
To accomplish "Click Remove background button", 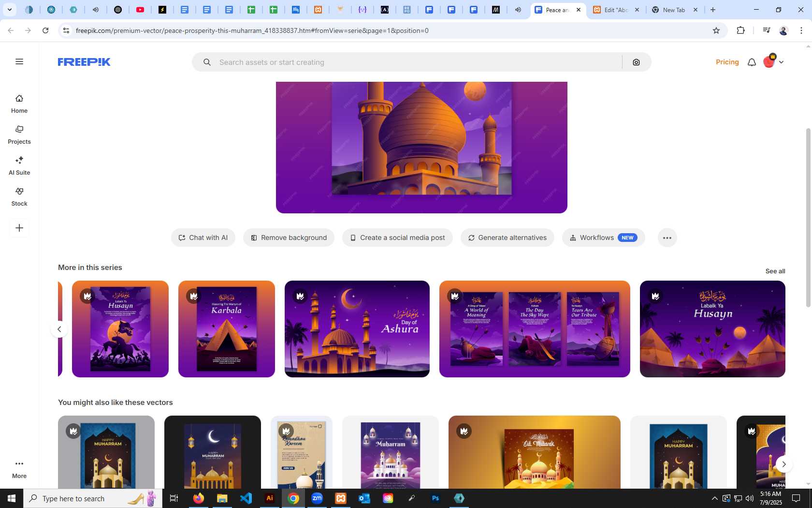I will coord(289,238).
